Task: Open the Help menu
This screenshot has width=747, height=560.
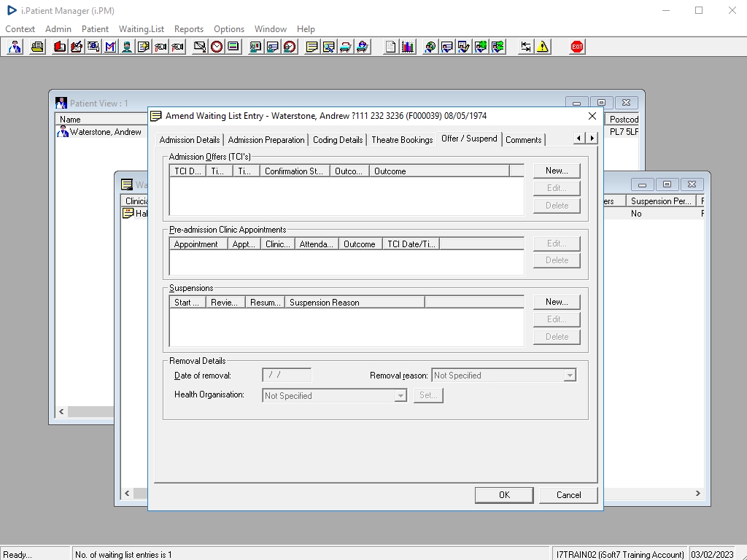Action: [x=306, y=29]
